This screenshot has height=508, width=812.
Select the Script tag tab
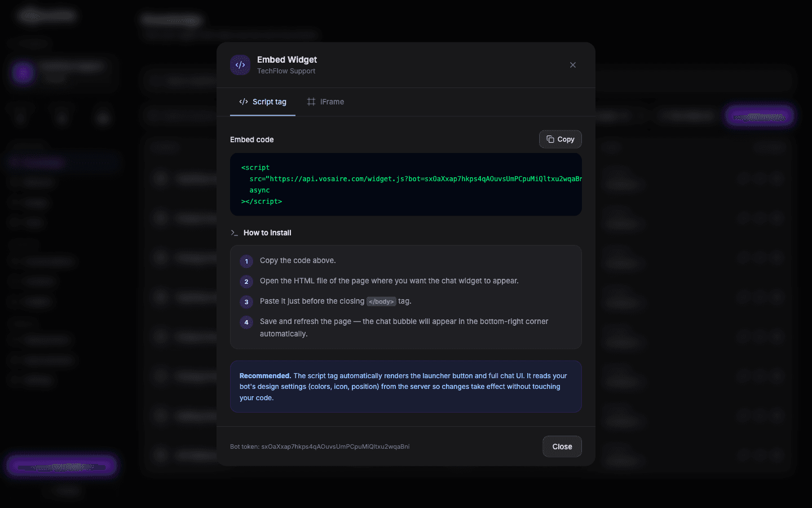click(x=263, y=102)
